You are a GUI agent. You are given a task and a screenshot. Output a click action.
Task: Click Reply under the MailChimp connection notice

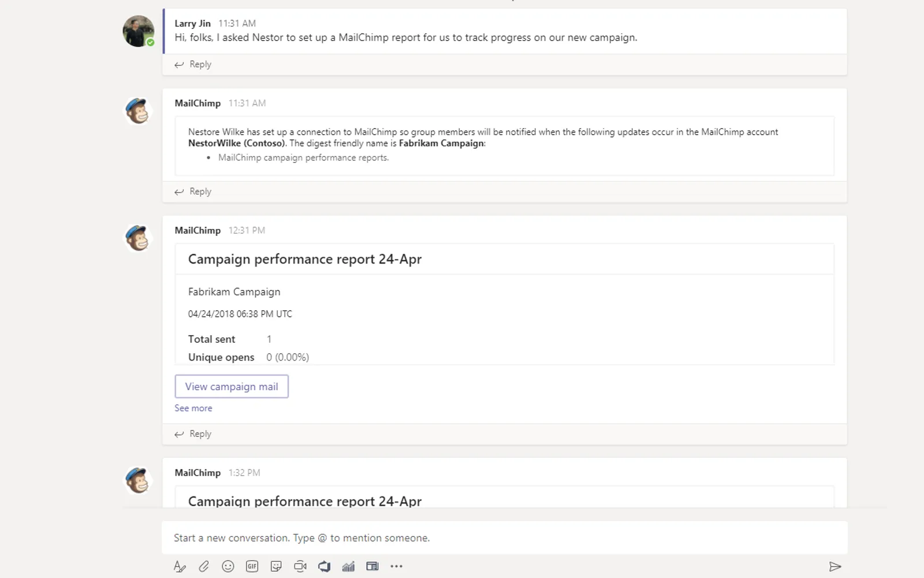pyautogui.click(x=193, y=191)
